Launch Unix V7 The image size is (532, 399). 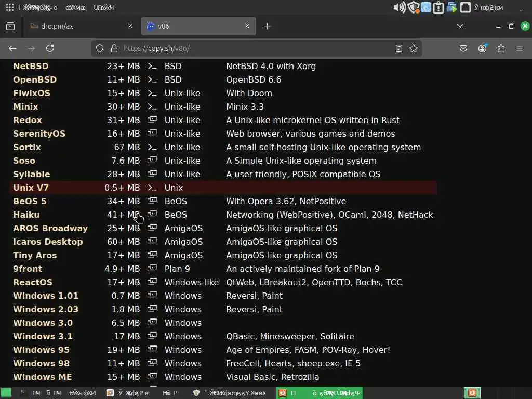[31, 188]
